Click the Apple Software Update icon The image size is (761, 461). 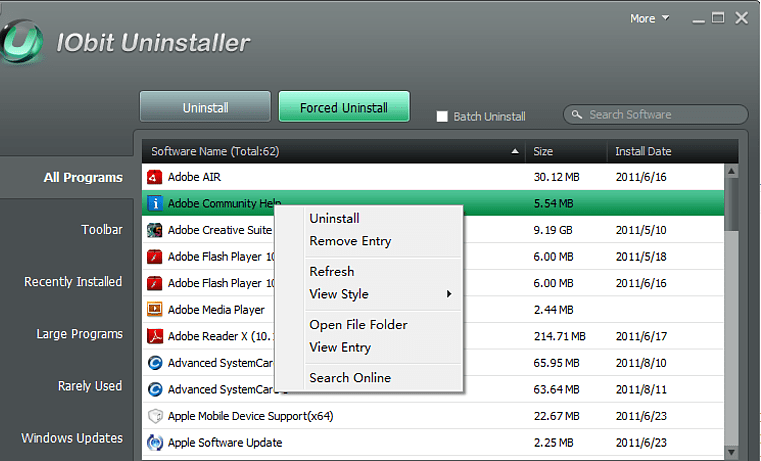(x=154, y=442)
